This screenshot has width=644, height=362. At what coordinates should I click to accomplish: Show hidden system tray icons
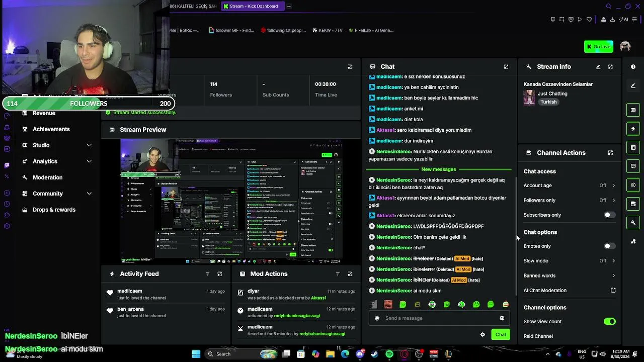547,354
